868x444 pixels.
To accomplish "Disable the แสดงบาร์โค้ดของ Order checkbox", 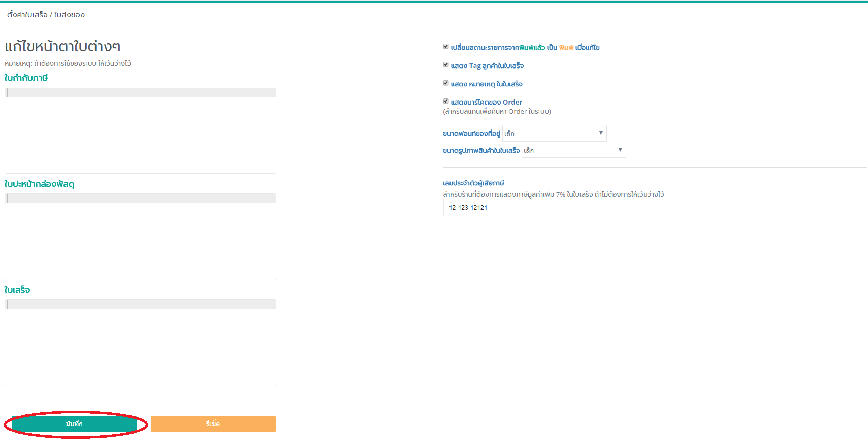I will pos(446,101).
